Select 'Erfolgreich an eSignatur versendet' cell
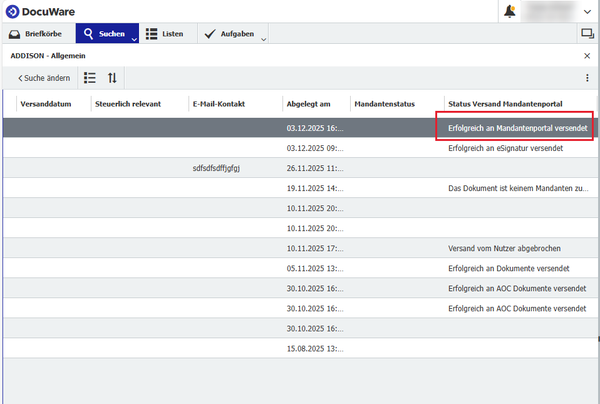Viewport: 600px width, 404px height. tap(505, 148)
